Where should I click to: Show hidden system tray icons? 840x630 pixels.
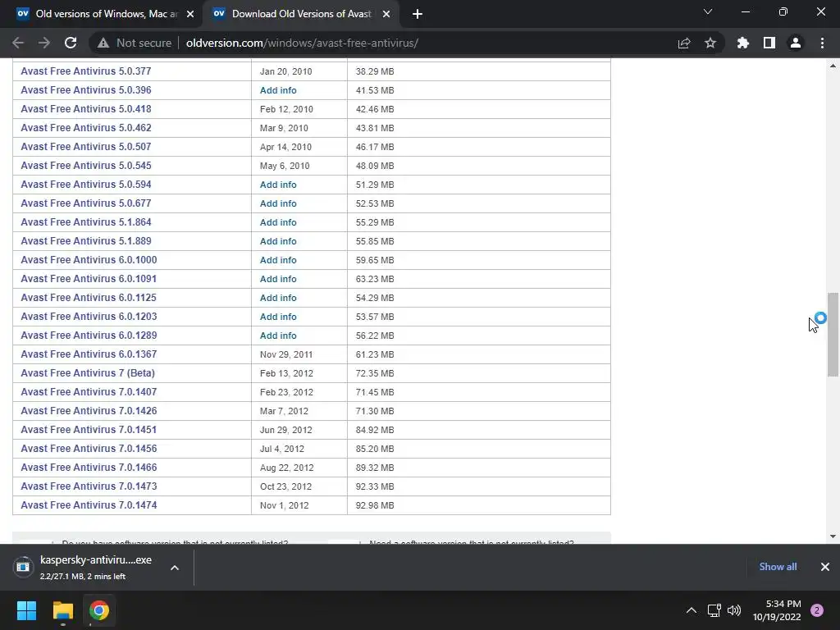click(692, 610)
